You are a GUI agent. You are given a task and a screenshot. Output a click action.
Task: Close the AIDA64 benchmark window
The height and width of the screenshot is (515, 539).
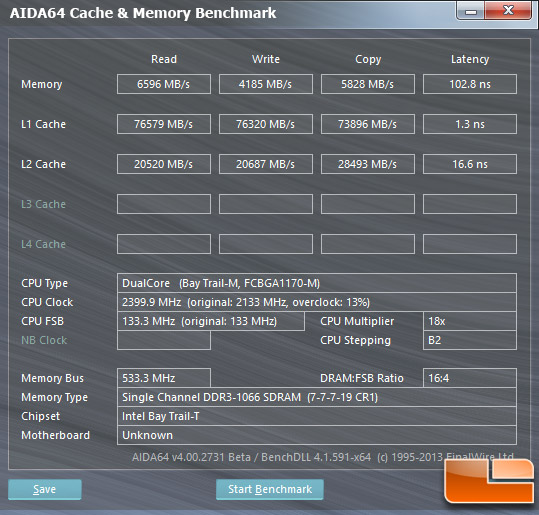[508, 11]
